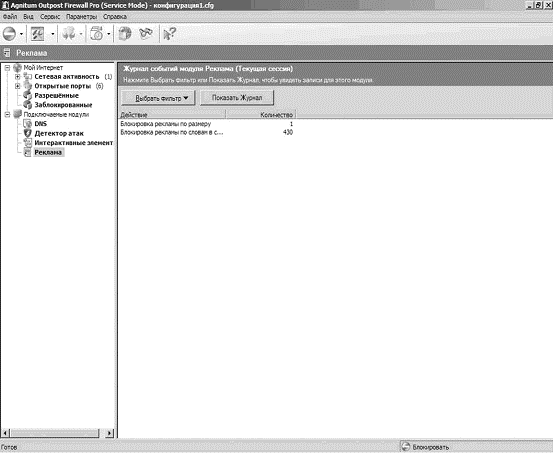
Task: Click the left tree horizontal scrollbar track
Action: [x=55, y=433]
